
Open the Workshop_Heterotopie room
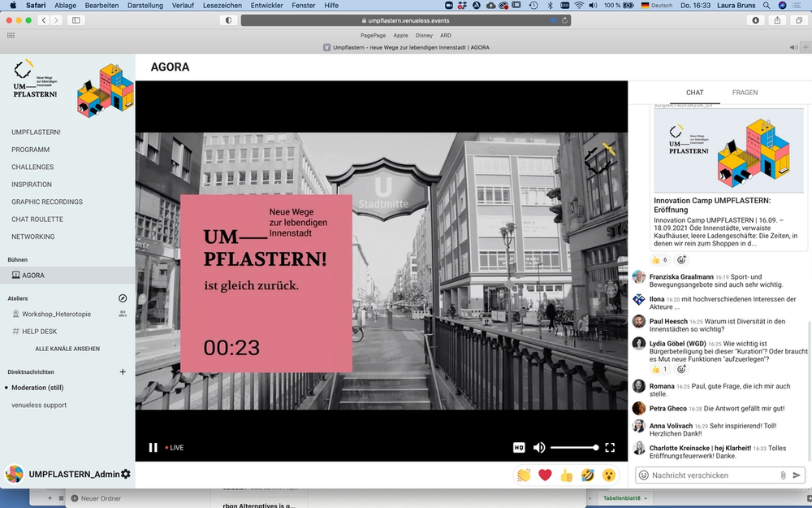pos(56,314)
